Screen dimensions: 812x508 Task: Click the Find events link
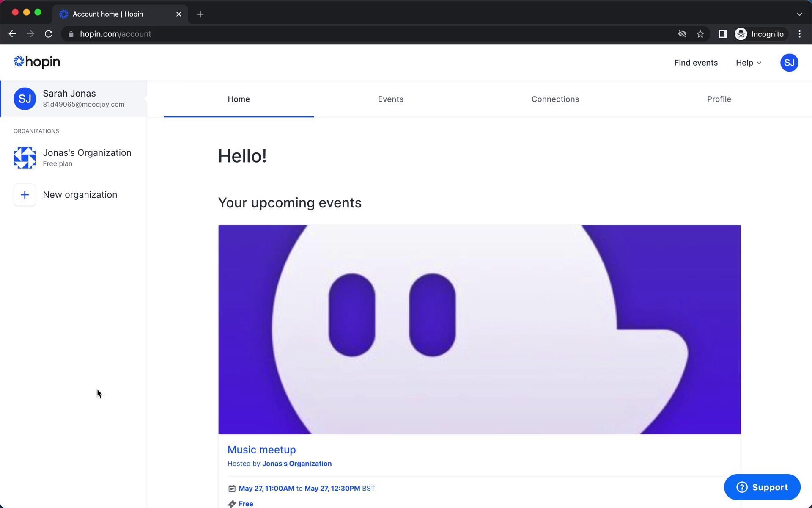(695, 63)
